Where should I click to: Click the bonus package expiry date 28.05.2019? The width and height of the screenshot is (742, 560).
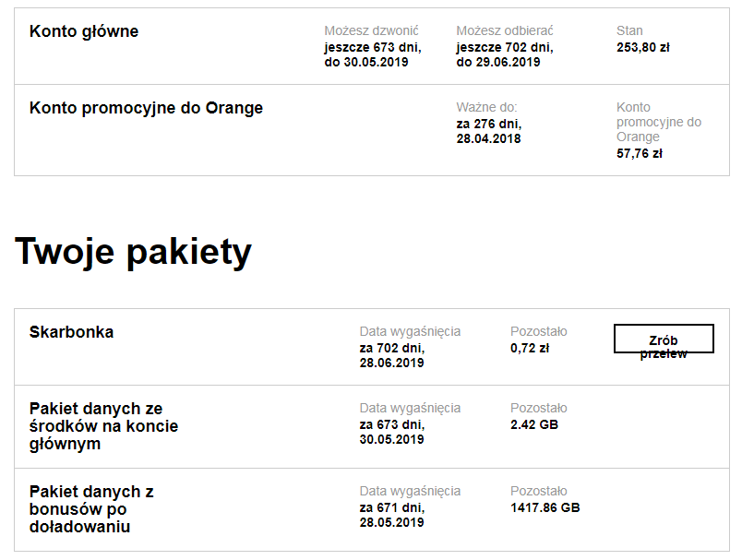(x=391, y=522)
